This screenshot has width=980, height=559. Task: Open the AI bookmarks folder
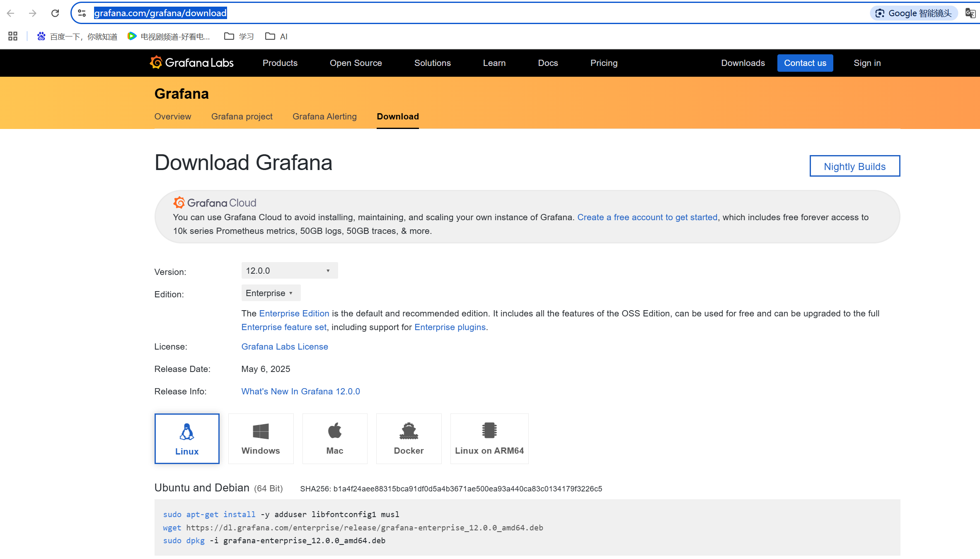pyautogui.click(x=276, y=36)
